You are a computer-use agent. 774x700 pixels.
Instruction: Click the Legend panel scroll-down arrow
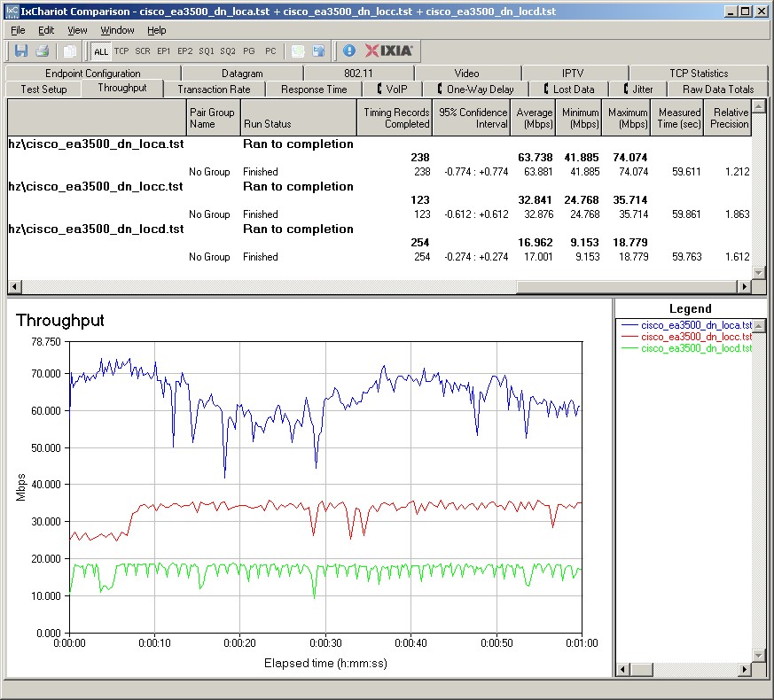[759, 656]
